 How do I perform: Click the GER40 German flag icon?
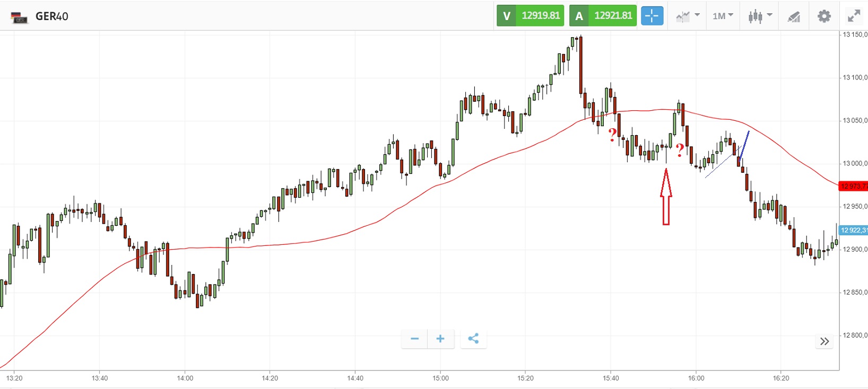20,17
